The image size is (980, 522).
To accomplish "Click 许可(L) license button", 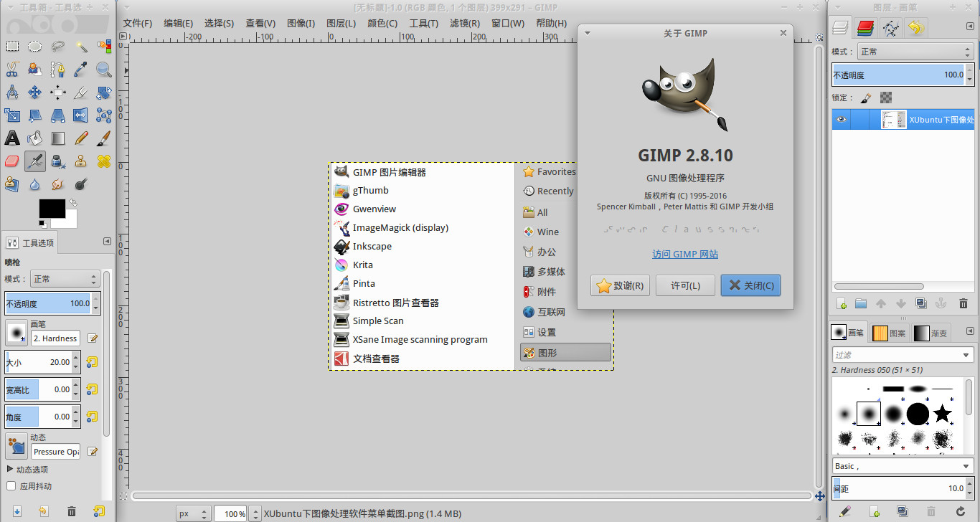I will tap(685, 285).
